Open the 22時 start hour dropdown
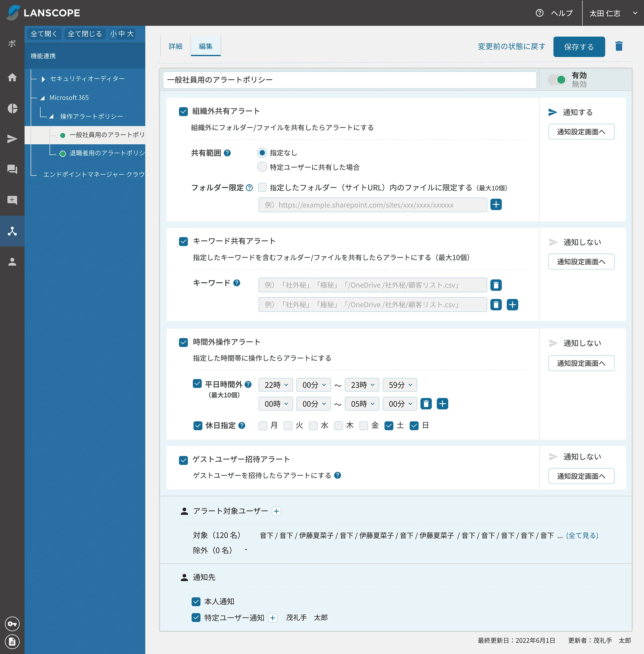This screenshot has height=654, width=644. [276, 385]
